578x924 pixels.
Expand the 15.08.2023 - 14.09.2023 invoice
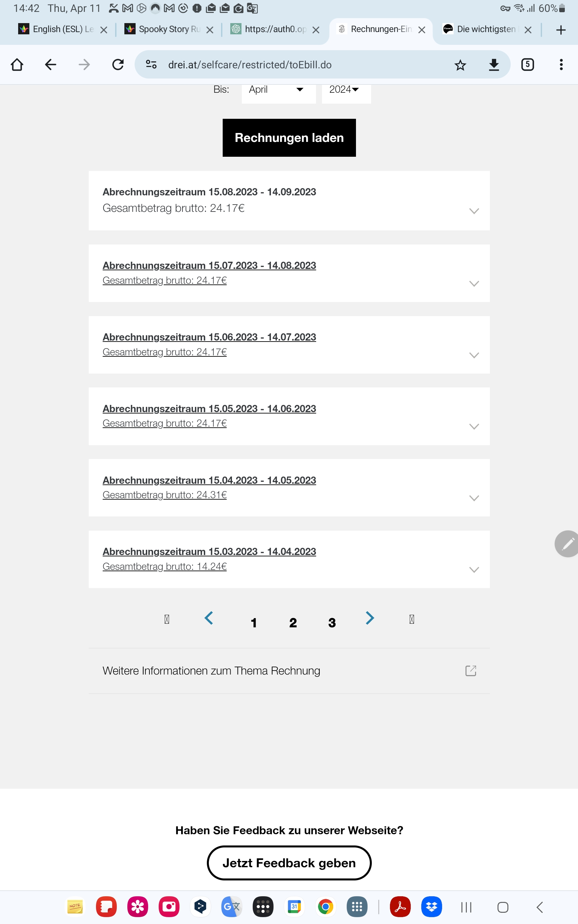click(x=474, y=211)
